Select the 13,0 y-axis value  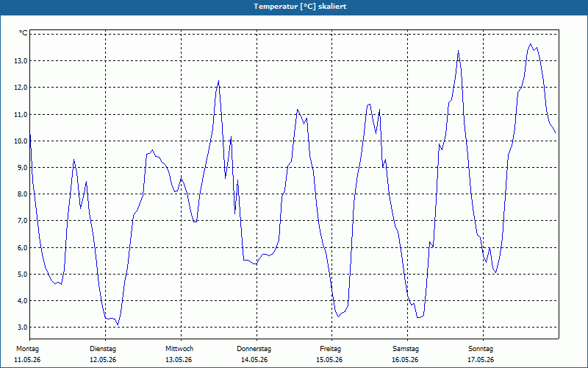point(21,61)
